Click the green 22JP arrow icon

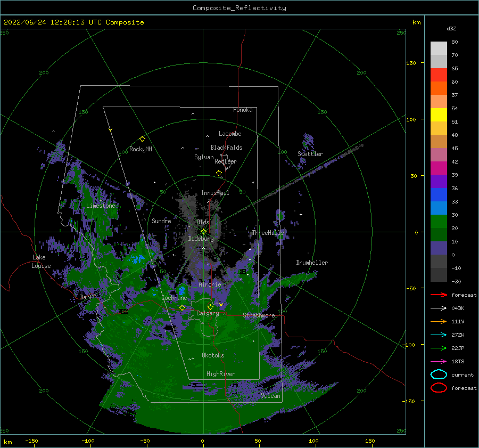(439, 348)
